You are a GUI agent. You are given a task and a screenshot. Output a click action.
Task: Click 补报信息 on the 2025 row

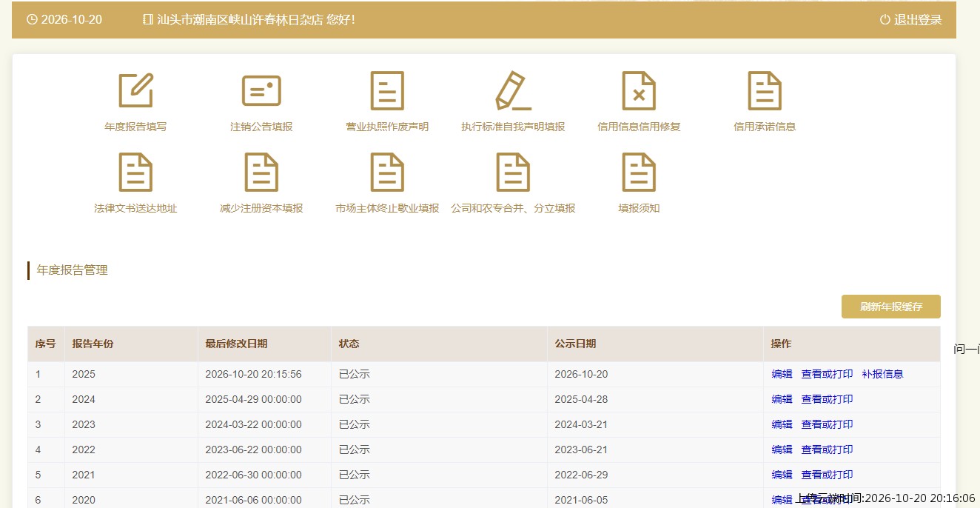pyautogui.click(x=882, y=374)
